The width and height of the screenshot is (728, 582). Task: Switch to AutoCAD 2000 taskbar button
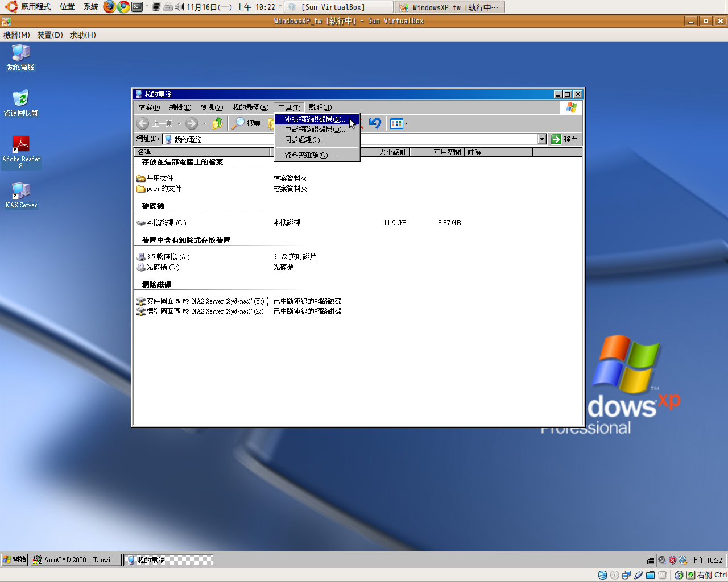point(76,560)
